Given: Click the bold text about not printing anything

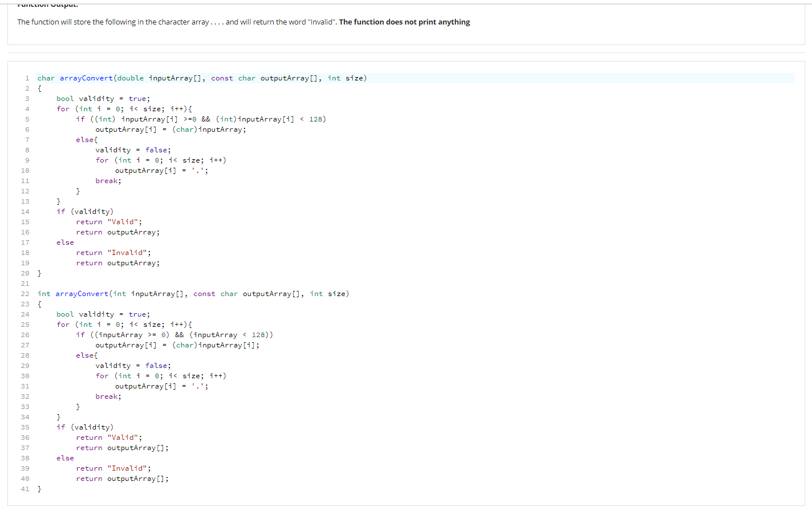Looking at the screenshot, I should click(x=405, y=22).
